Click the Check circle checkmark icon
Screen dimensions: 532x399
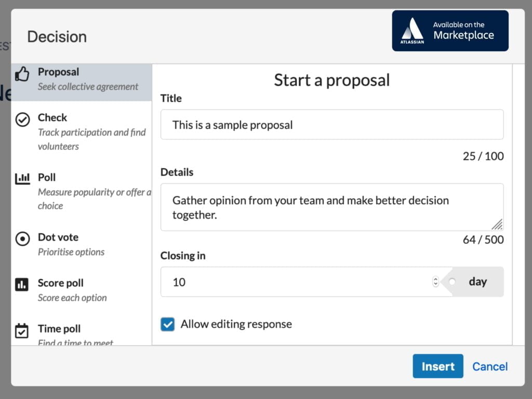tap(22, 120)
